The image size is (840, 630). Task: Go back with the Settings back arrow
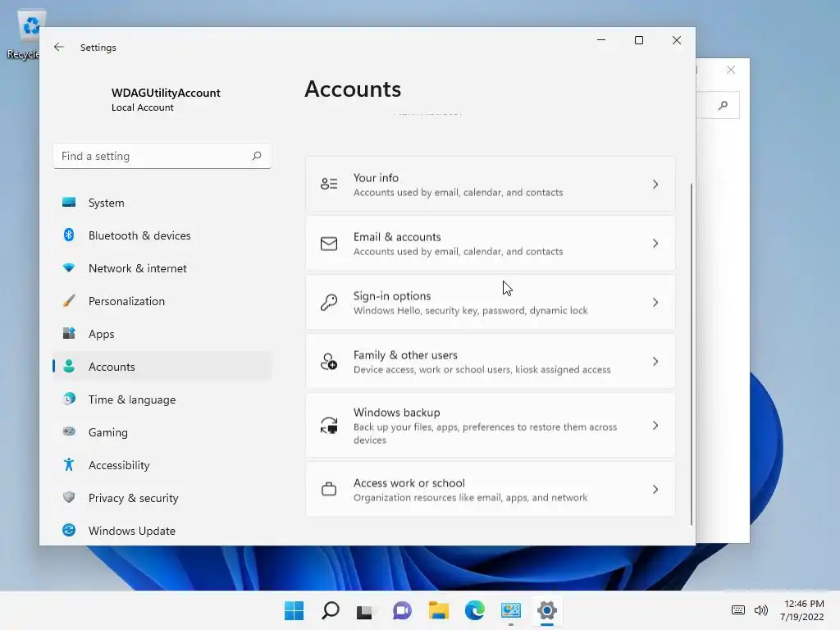[59, 47]
